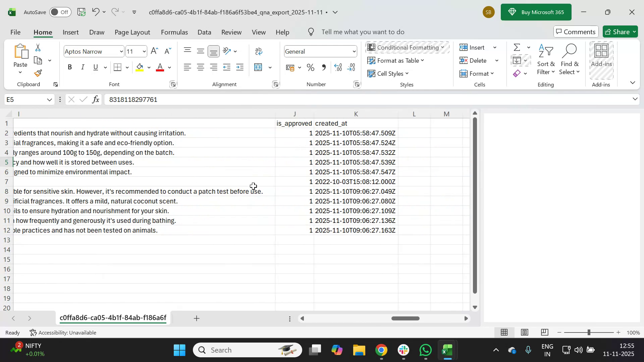Click the Name Box field
644x362 pixels.
pyautogui.click(x=25, y=99)
